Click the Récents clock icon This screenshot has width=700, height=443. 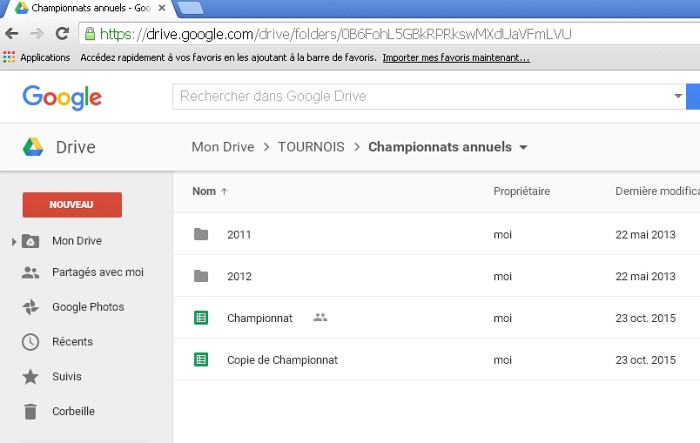pyautogui.click(x=31, y=342)
